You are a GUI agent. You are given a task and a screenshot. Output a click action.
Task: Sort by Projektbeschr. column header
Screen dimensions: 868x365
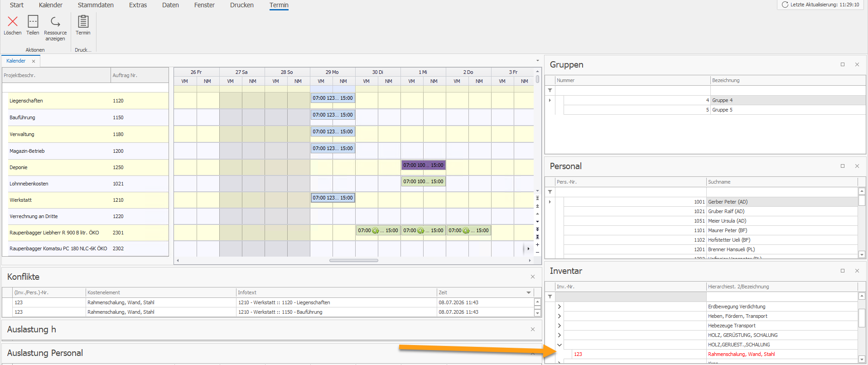click(x=56, y=75)
